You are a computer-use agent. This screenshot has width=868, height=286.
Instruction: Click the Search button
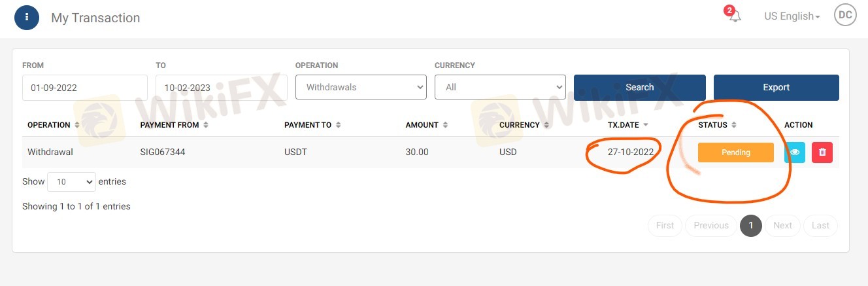[639, 87]
